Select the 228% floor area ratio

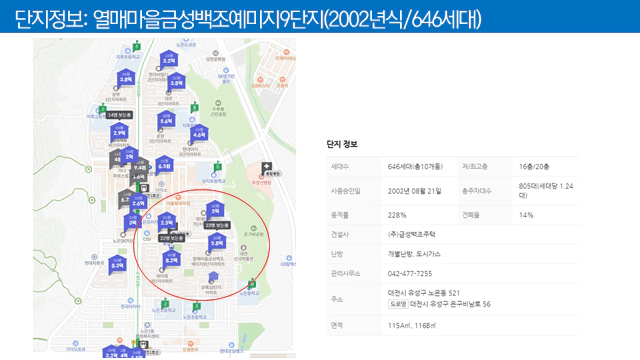tap(397, 215)
